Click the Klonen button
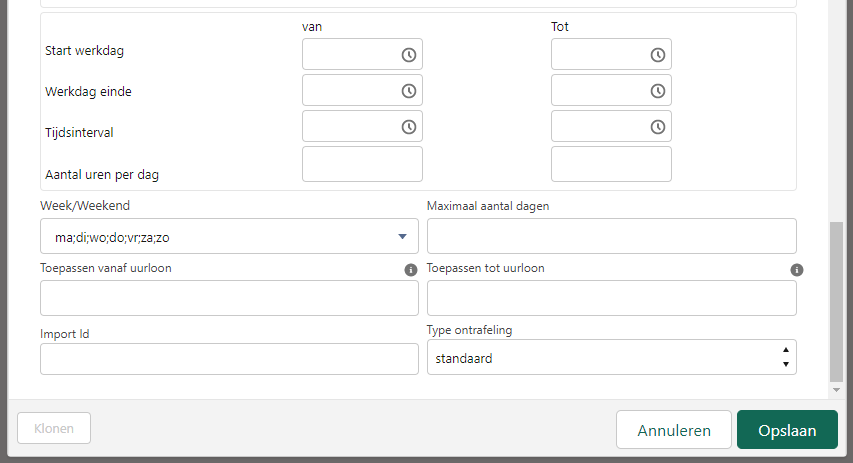 coord(54,428)
